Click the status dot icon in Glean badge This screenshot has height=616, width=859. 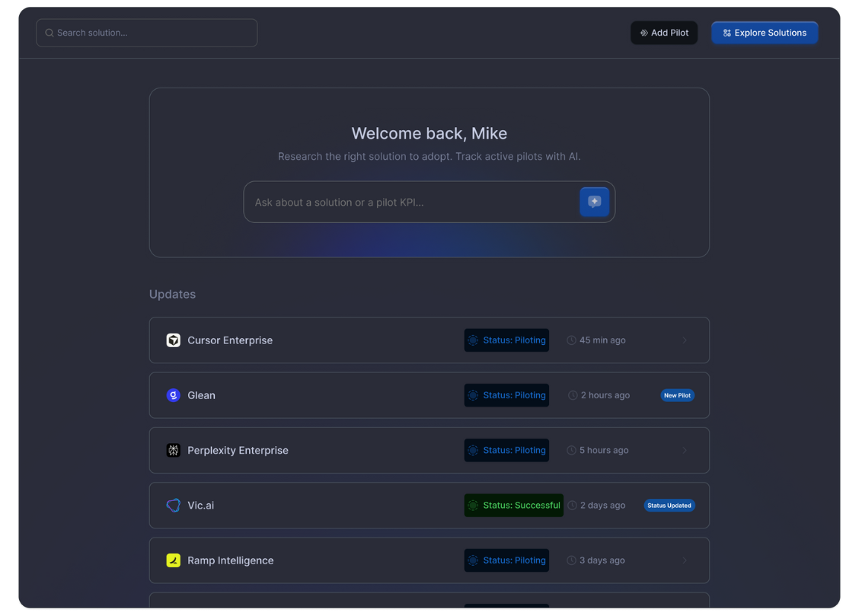tap(473, 395)
